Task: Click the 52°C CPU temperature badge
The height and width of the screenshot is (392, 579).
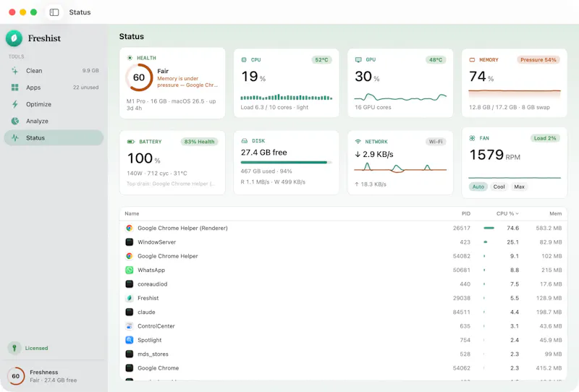Action: click(x=321, y=60)
